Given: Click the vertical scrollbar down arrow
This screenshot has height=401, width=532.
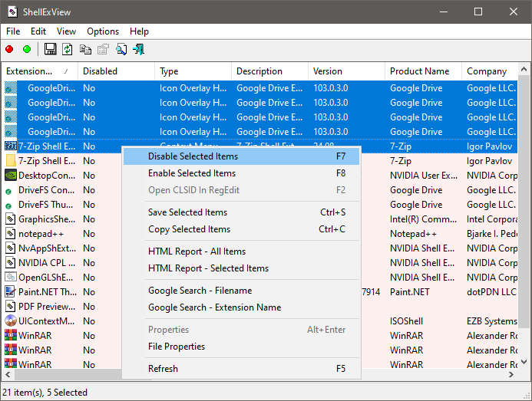Looking at the screenshot, I should pos(524,362).
